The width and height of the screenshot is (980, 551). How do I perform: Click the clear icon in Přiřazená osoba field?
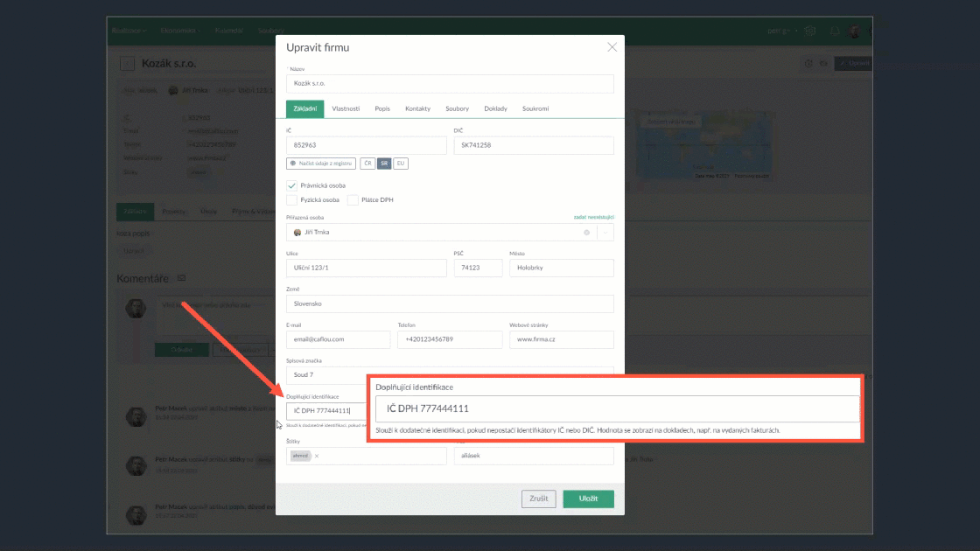point(586,233)
